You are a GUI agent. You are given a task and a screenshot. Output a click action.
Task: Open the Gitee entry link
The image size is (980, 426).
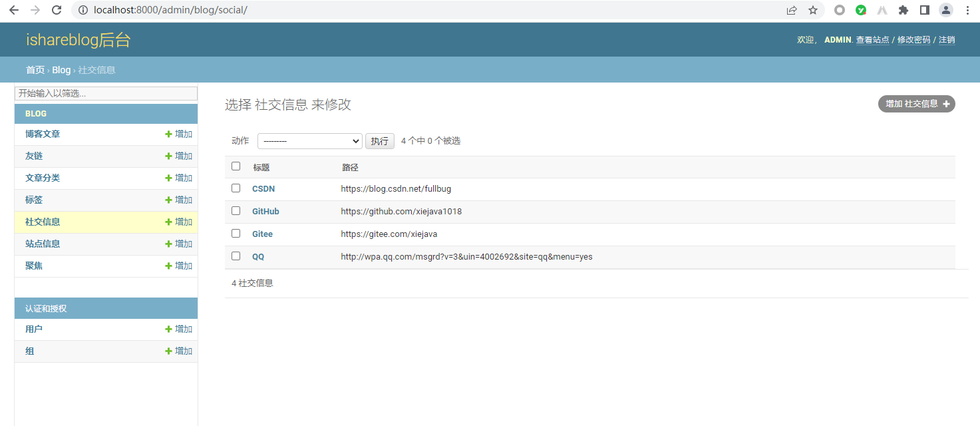click(x=262, y=234)
